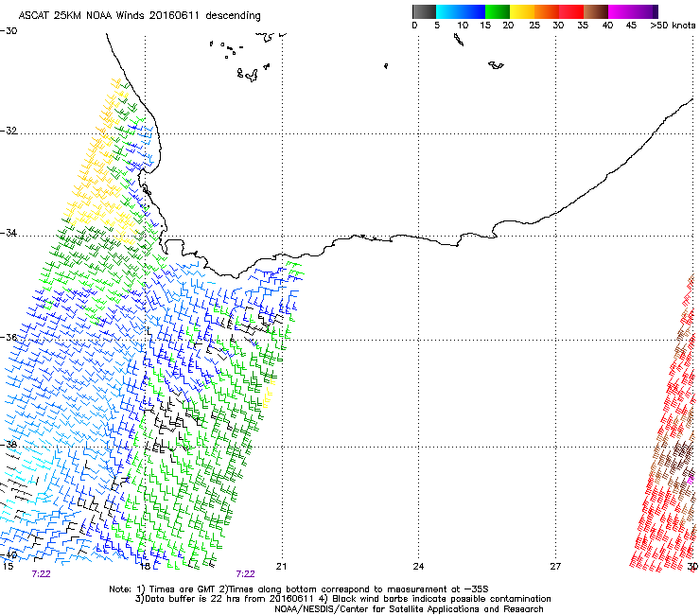Click the note "Times are GMT"
Screen dimensions: 700x615
[x=181, y=589]
